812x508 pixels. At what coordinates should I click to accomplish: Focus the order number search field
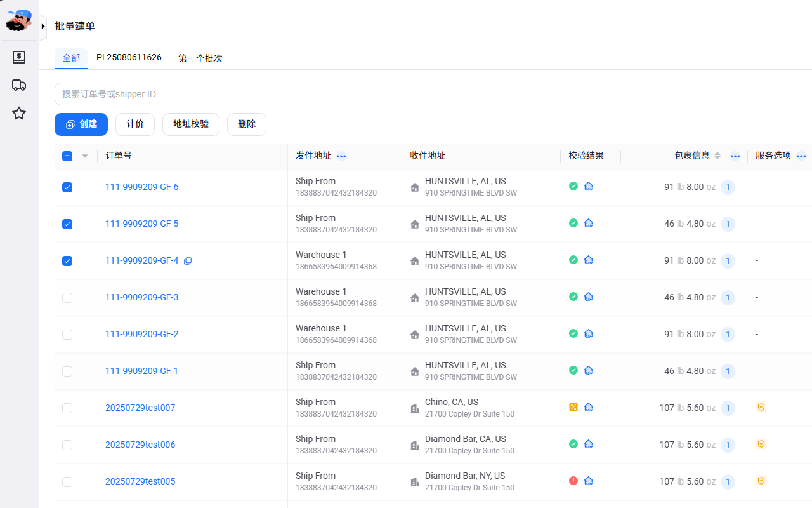click(x=433, y=94)
